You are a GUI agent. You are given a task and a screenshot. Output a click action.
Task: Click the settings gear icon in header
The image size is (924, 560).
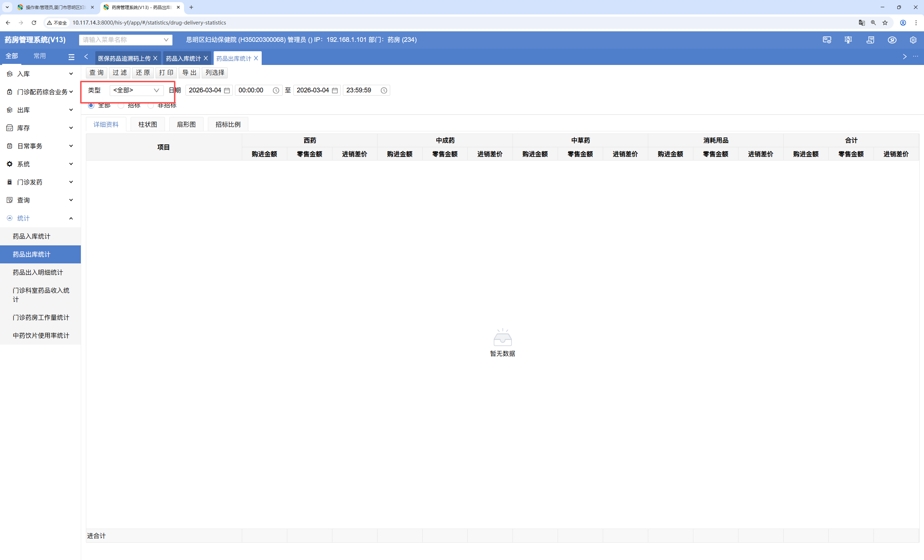(913, 40)
